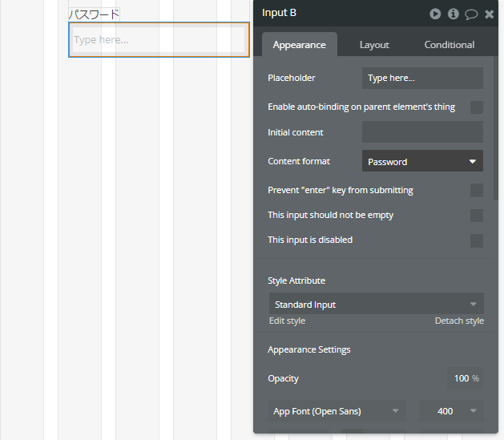The image size is (504, 440).
Task: Click the Detach style link
Action: (459, 321)
